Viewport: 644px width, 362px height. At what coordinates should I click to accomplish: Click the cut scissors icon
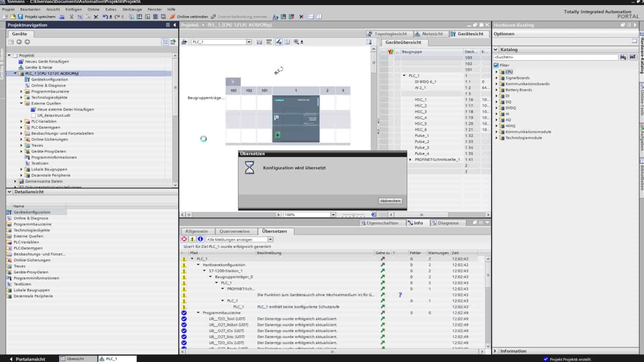(71, 17)
